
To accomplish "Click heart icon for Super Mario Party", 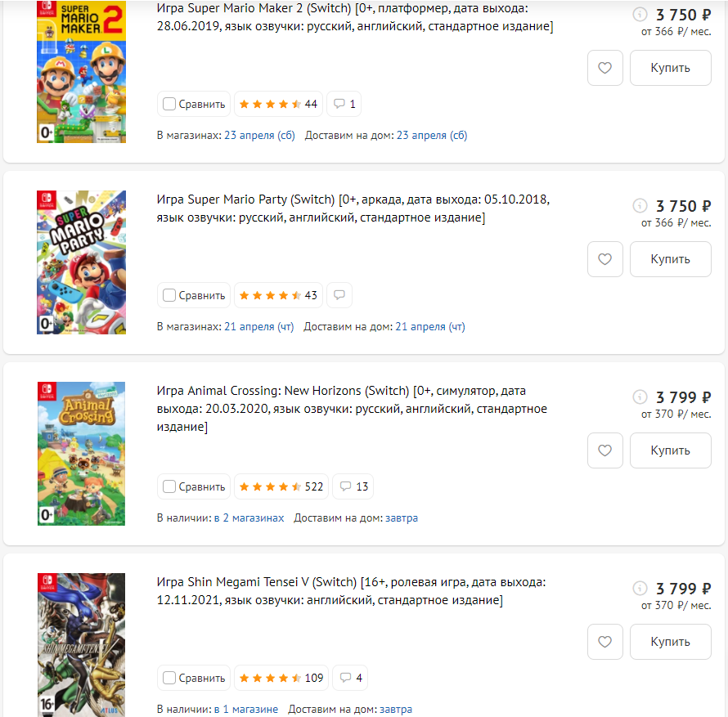I will [605, 259].
